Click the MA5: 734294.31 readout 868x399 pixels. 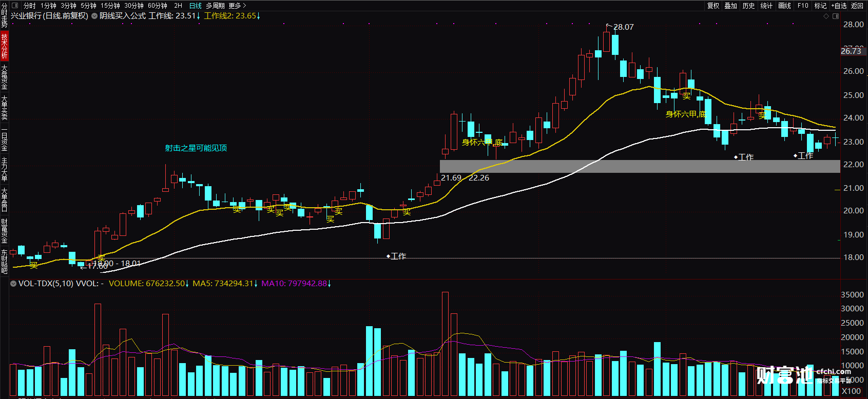(x=225, y=283)
